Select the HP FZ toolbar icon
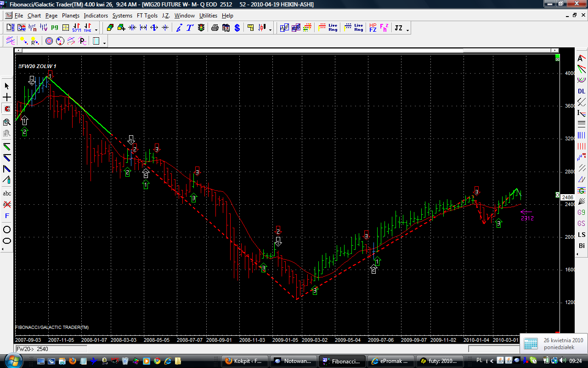The image size is (588, 368). click(x=373, y=28)
